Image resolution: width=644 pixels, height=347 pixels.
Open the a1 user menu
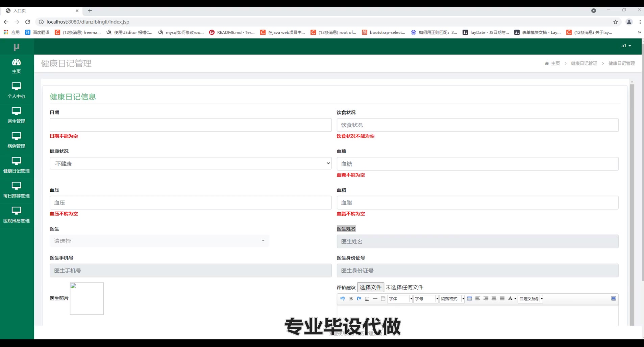(626, 46)
